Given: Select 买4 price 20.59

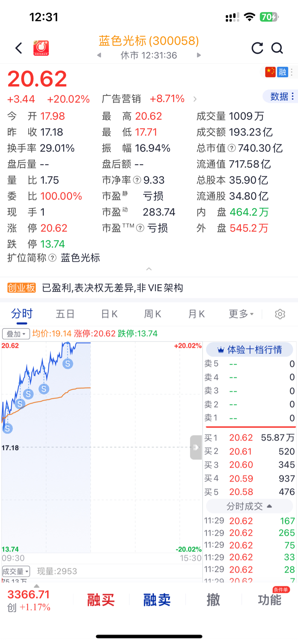Looking at the screenshot, I should 241,479.
